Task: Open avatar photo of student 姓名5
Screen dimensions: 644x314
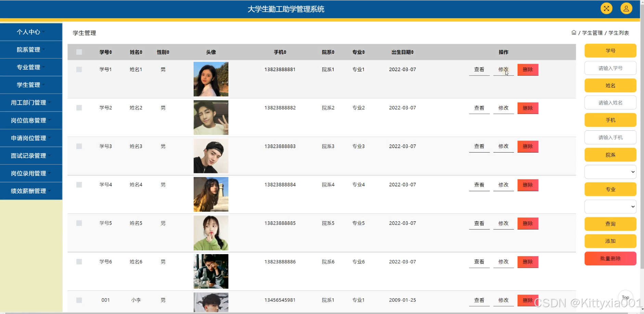Action: point(211,233)
